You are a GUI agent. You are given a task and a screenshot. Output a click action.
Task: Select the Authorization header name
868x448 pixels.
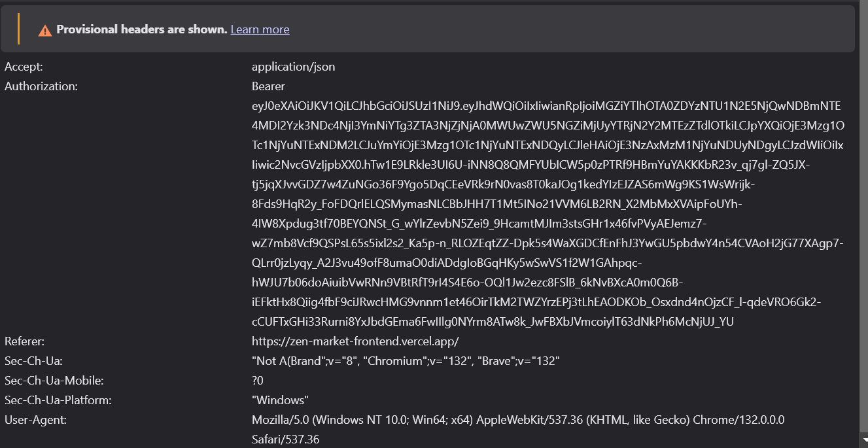click(x=41, y=86)
